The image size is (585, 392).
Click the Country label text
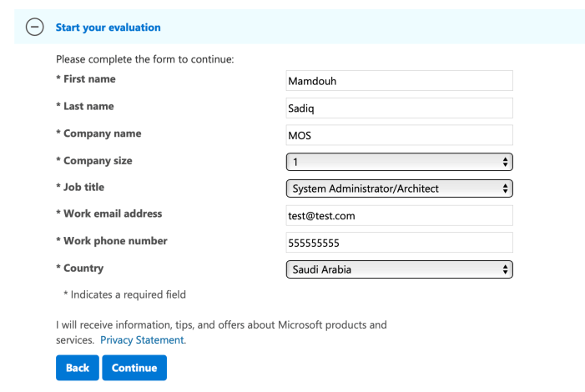(x=83, y=268)
